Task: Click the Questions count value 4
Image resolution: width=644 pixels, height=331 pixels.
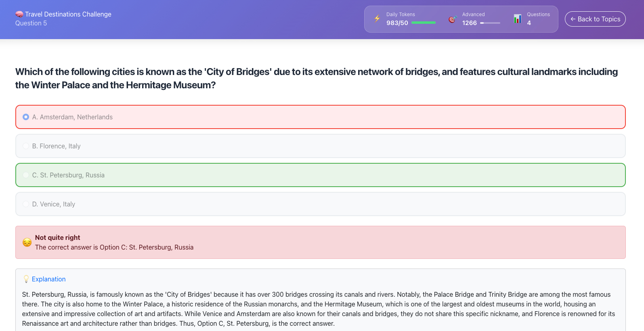Action: tap(529, 23)
